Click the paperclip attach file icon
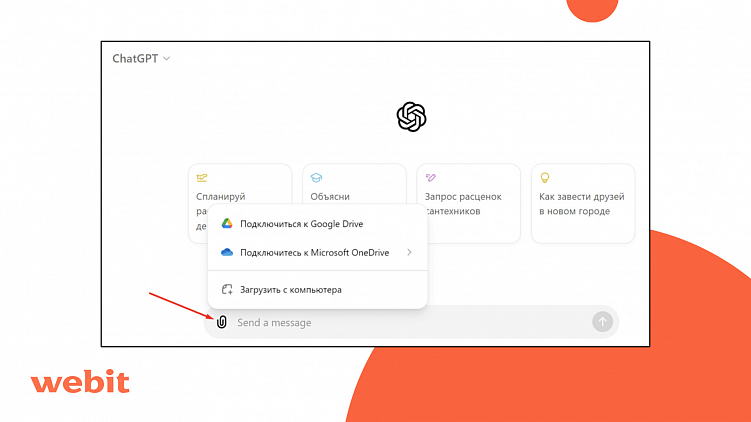This screenshot has width=751, height=422. click(x=221, y=322)
